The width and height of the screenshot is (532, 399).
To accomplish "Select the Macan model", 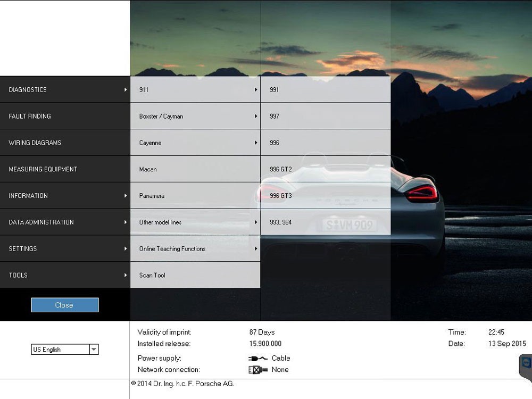I will click(x=195, y=169).
